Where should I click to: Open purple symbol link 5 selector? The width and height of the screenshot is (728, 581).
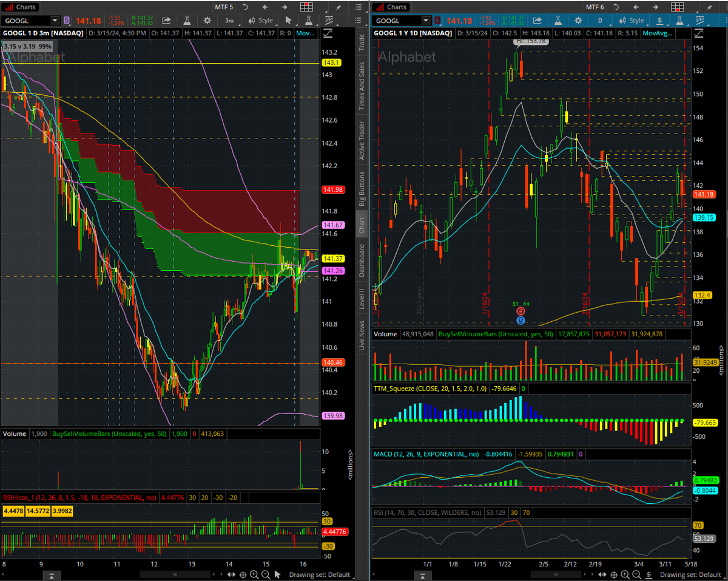(x=66, y=21)
